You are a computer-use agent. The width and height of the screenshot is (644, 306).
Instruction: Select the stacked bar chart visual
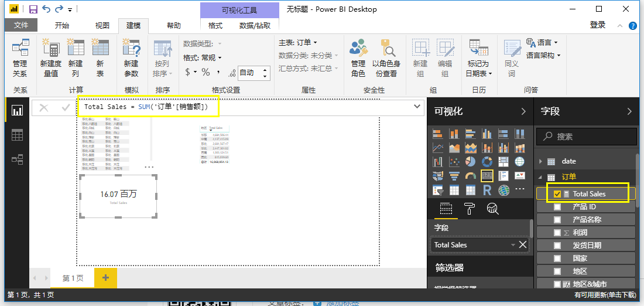tap(438, 134)
